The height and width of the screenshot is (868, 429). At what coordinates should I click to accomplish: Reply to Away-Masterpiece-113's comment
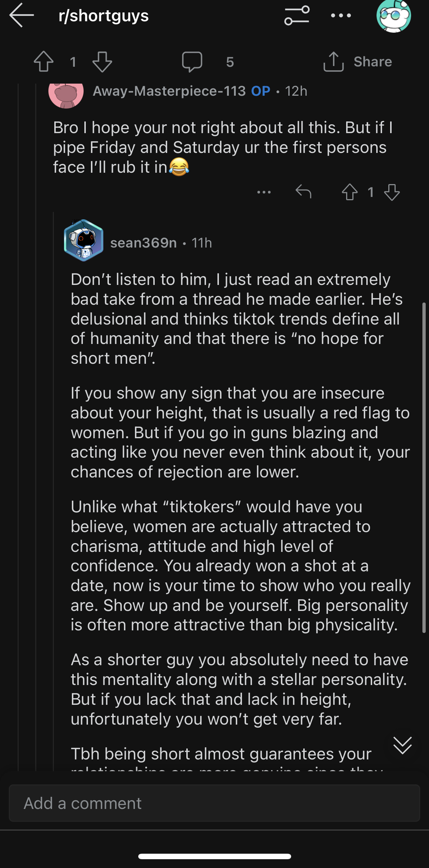(x=303, y=191)
